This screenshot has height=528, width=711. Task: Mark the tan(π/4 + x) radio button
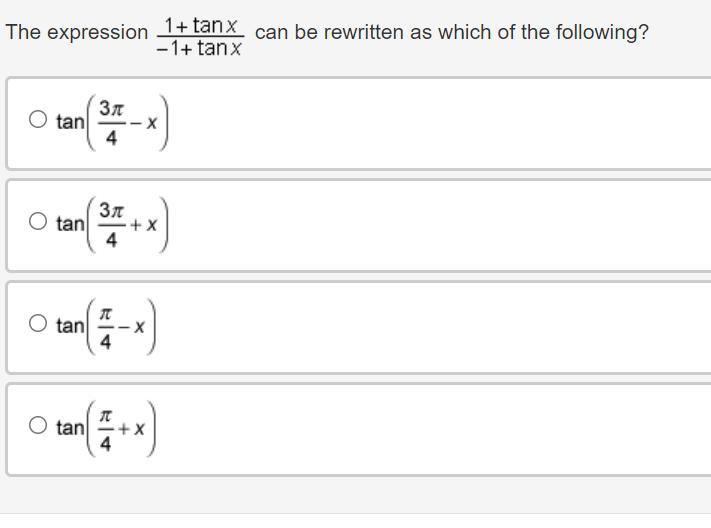(x=38, y=426)
